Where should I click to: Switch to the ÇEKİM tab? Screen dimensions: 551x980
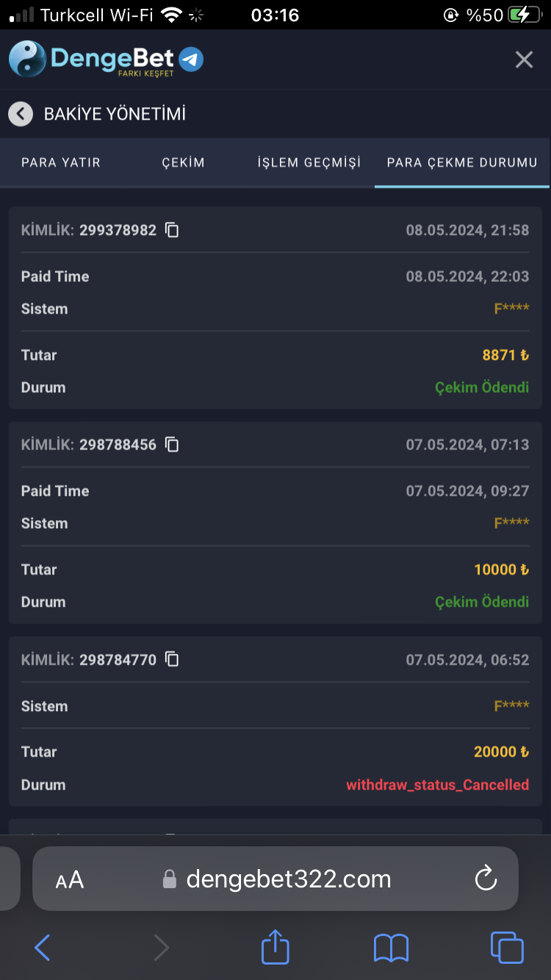tap(183, 162)
